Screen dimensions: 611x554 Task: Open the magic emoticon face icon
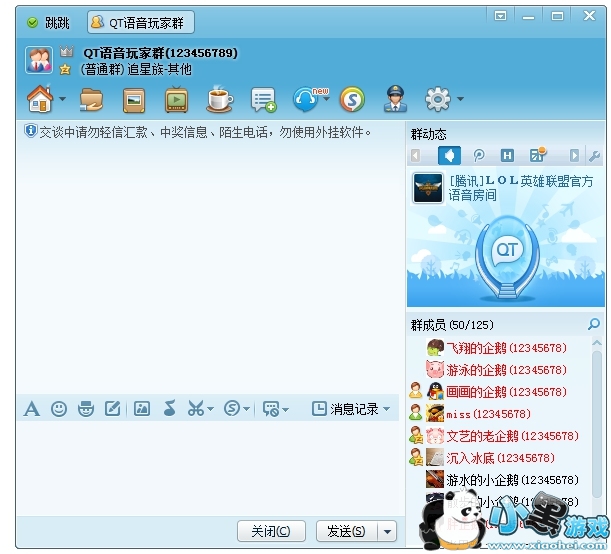pyautogui.click(x=86, y=409)
